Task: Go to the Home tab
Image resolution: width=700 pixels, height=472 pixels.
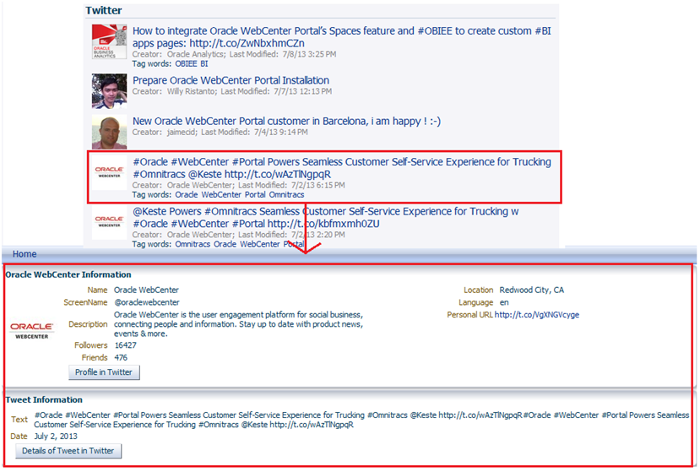Action: 25,254
